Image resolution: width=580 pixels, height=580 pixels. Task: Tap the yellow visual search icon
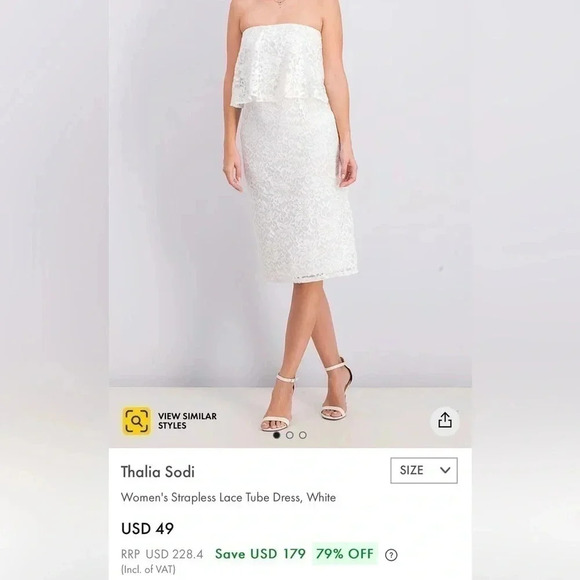click(136, 421)
